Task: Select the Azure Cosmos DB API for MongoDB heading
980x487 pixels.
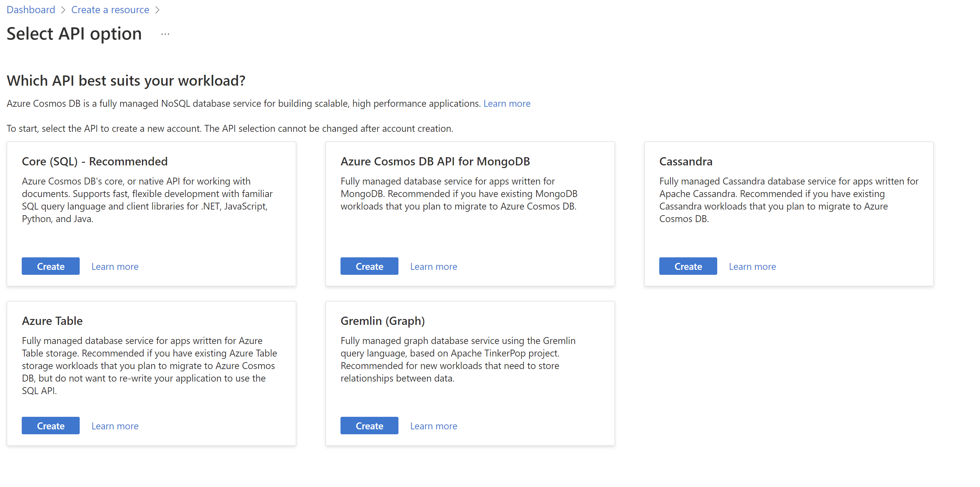Action: [435, 161]
